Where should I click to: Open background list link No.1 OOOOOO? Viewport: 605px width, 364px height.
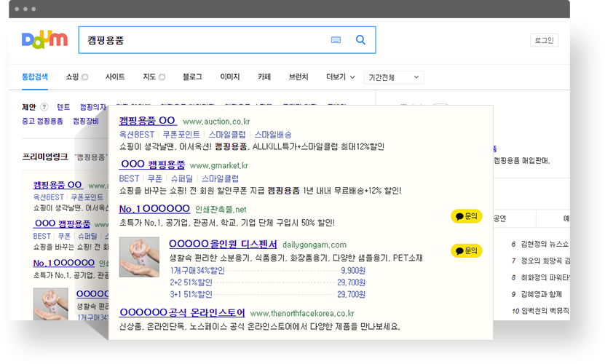pyautogui.click(x=63, y=263)
